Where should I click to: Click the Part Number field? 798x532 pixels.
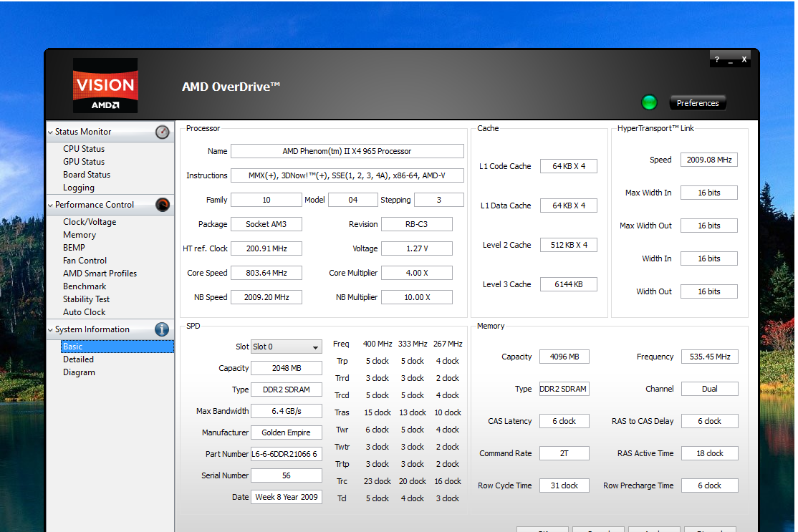[x=287, y=454]
